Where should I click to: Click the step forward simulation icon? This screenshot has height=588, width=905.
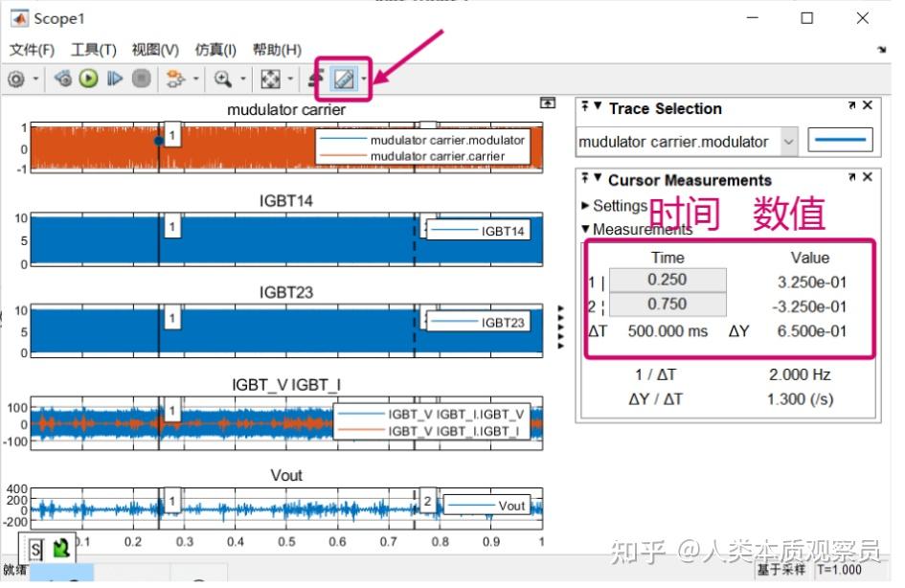[x=115, y=79]
